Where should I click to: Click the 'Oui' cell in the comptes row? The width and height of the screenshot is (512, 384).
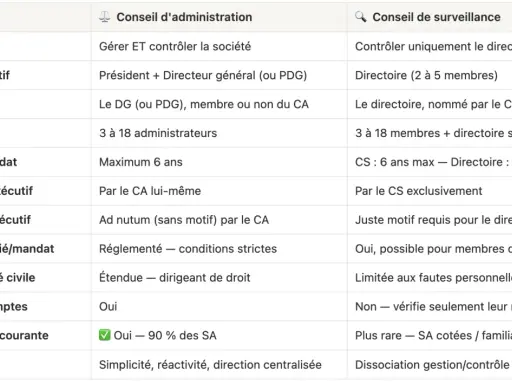220,307
